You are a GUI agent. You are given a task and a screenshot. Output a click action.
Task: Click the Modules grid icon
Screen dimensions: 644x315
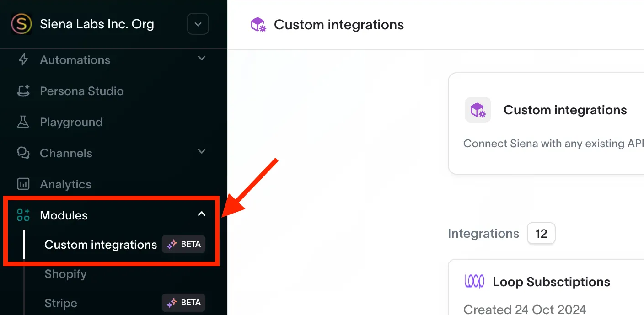click(23, 215)
